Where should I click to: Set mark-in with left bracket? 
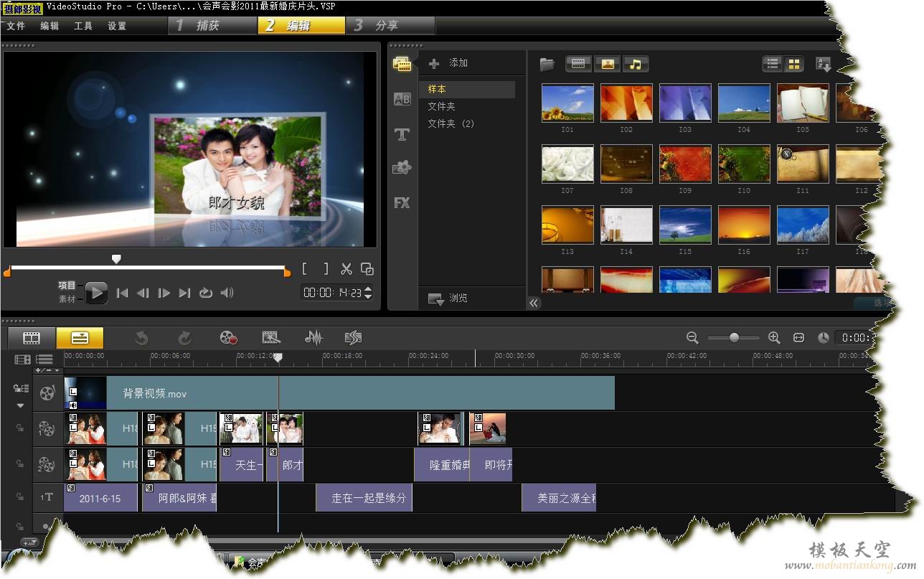(x=305, y=269)
